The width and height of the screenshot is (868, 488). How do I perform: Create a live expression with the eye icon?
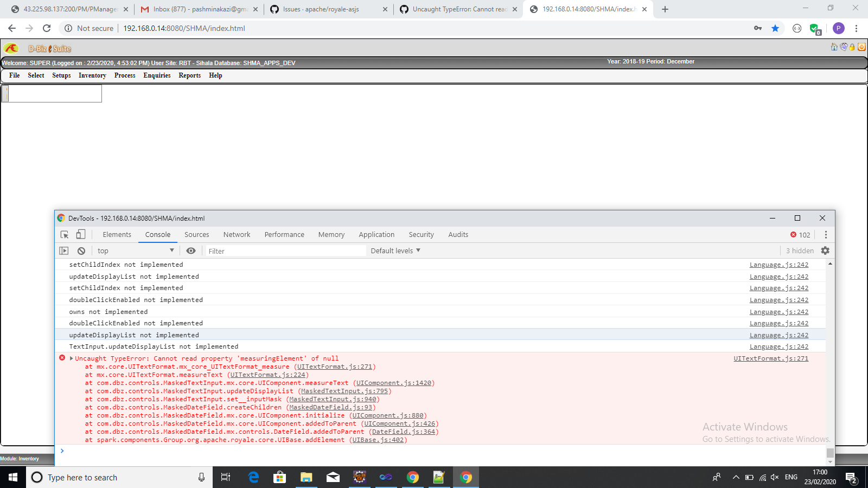coord(191,251)
